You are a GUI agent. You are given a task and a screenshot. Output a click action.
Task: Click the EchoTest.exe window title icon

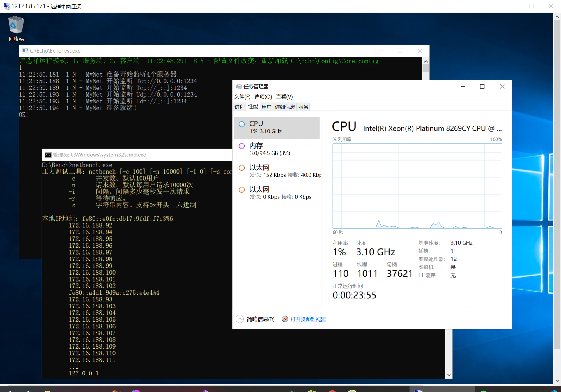coord(25,51)
